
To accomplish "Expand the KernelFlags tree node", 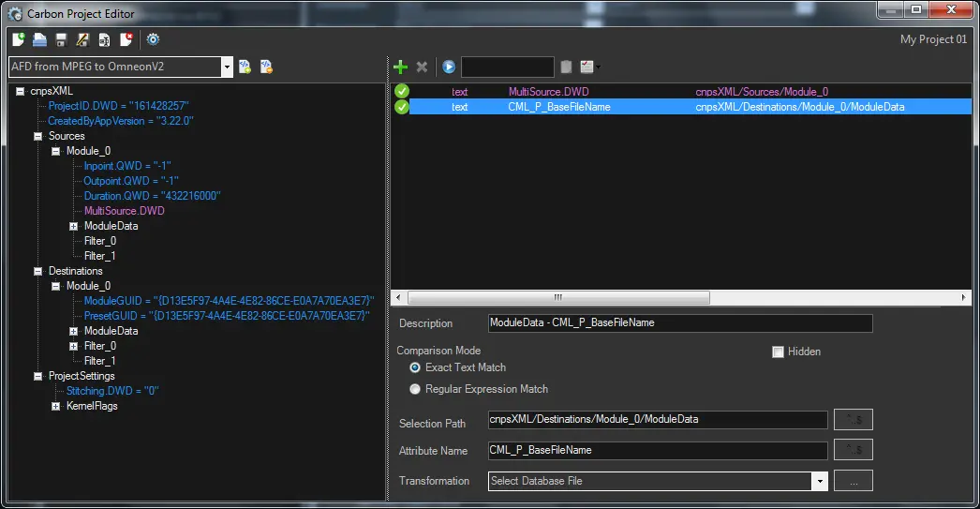I will [x=56, y=406].
